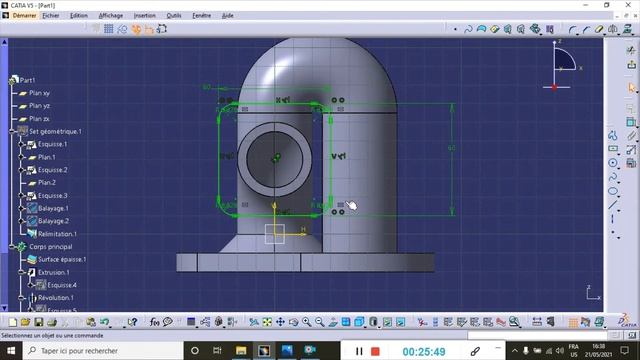Select the Rectangle tool
The height and width of the screenshot is (360, 640).
pyautogui.click(x=613, y=149)
